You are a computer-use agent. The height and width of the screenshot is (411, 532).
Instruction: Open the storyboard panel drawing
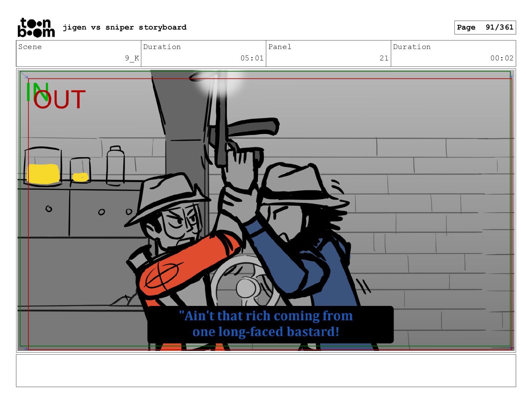click(266, 211)
